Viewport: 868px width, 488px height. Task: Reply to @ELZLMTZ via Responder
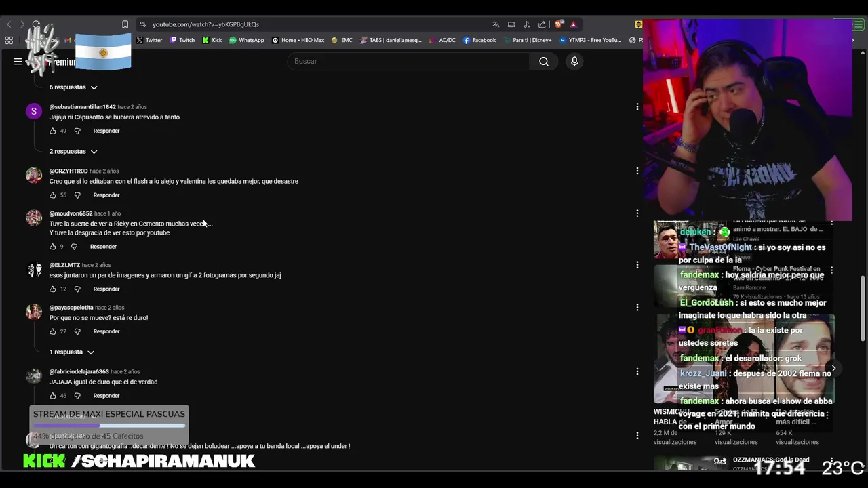[106, 289]
